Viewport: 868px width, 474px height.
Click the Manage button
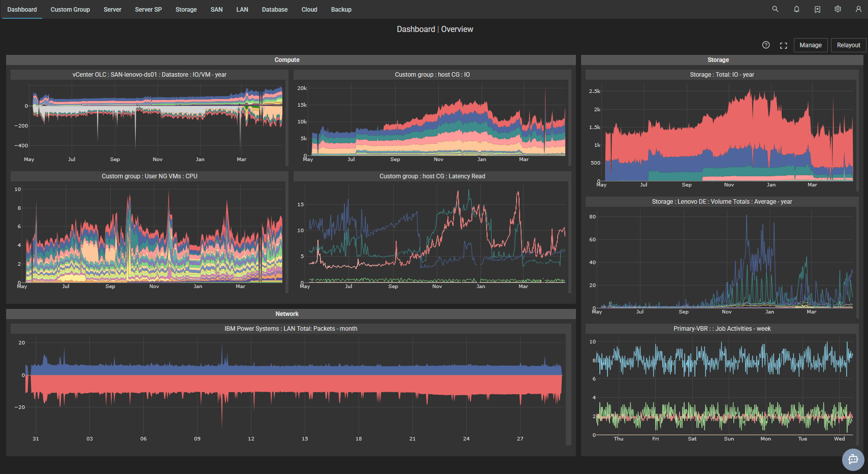pyautogui.click(x=811, y=45)
